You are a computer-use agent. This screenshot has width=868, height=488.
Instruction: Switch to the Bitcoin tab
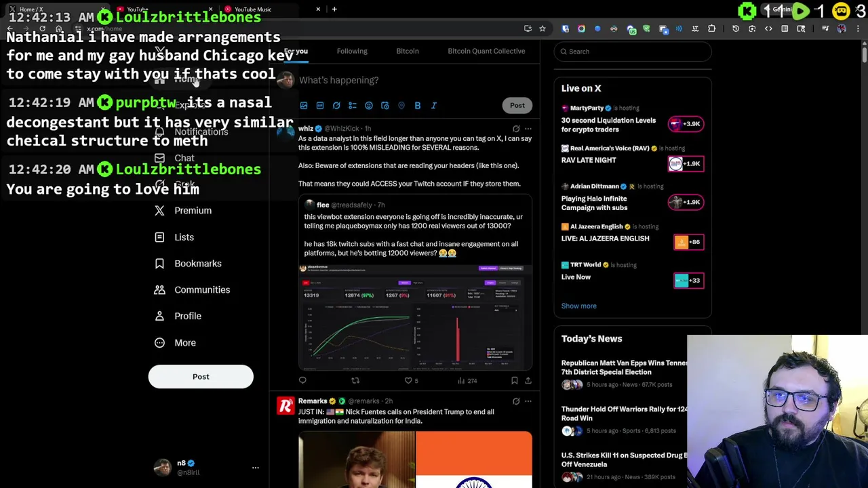point(408,52)
